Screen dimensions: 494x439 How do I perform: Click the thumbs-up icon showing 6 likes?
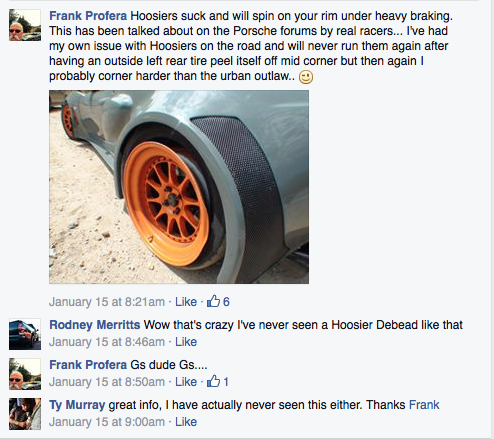click(x=213, y=301)
